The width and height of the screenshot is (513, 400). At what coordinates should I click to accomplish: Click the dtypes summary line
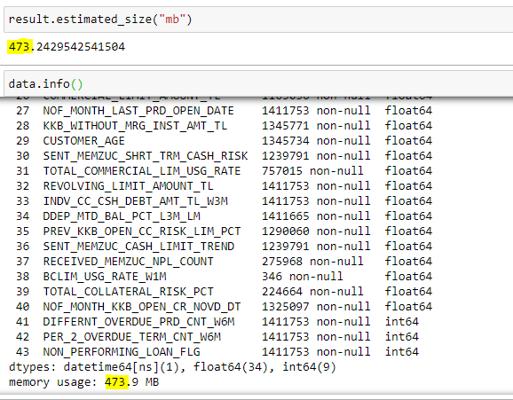click(172, 367)
